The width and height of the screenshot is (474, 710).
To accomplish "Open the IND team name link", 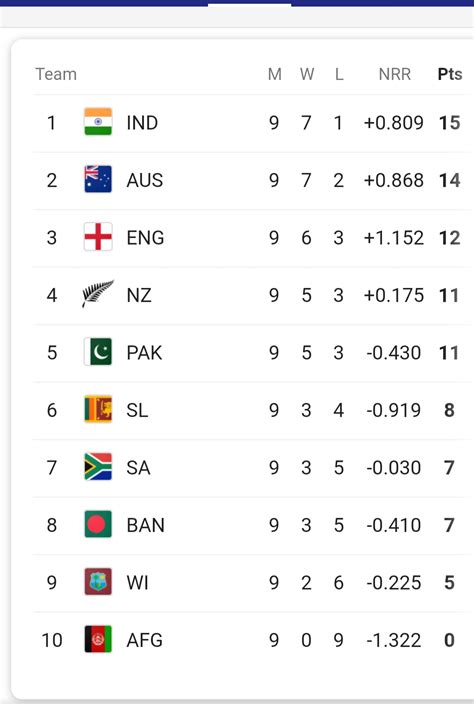I will [142, 123].
